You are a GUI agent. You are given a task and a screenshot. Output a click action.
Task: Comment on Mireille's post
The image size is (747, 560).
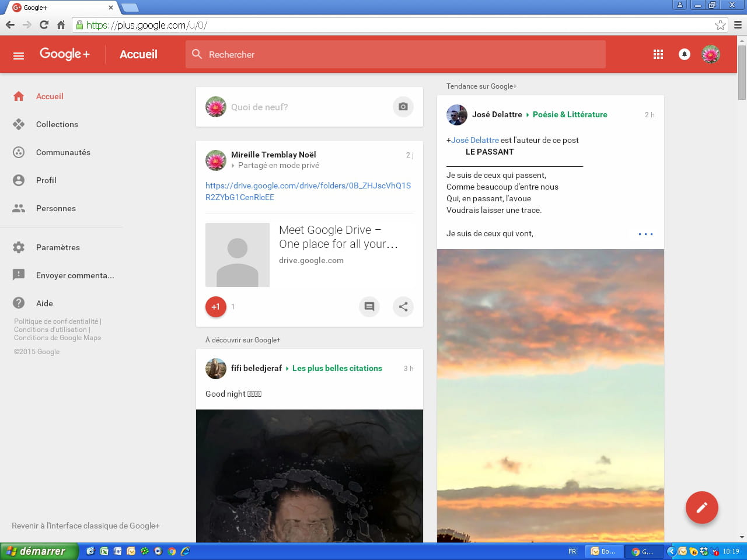369,306
